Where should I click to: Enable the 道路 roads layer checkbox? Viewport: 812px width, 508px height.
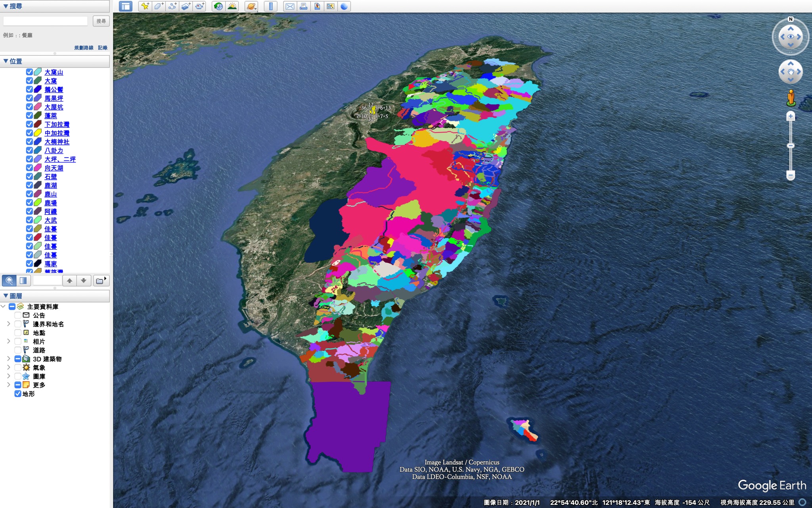point(18,350)
